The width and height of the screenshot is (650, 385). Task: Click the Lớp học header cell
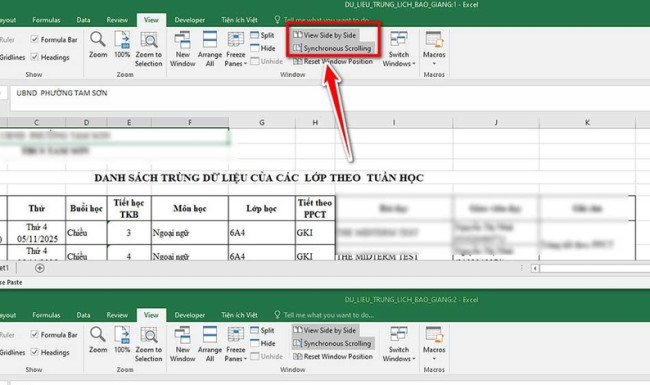[x=262, y=208]
